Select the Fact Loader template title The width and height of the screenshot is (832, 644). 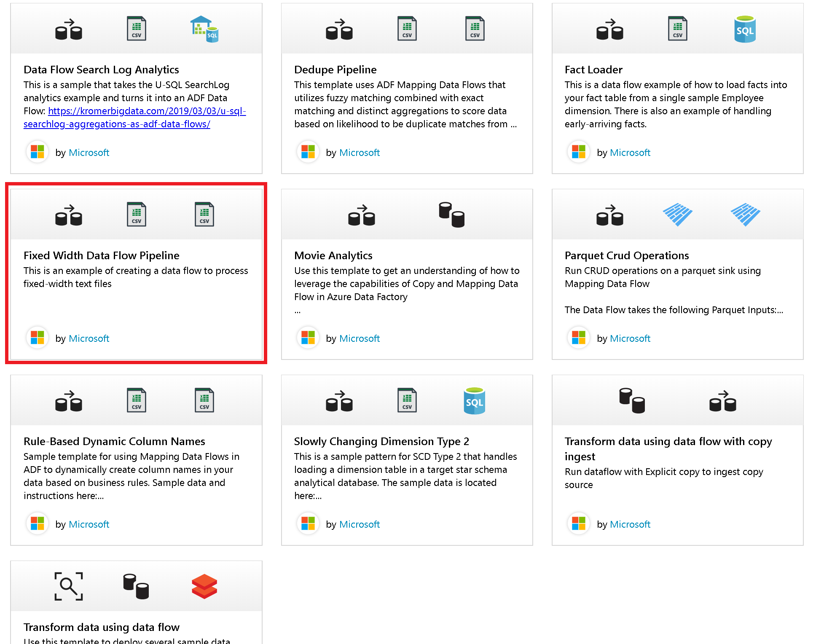coord(593,70)
